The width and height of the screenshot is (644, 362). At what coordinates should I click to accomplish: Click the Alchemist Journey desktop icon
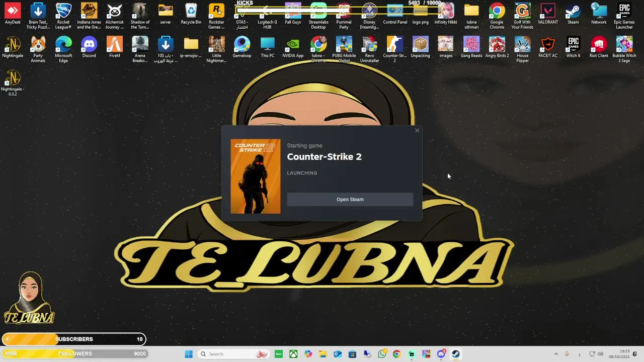tap(115, 17)
